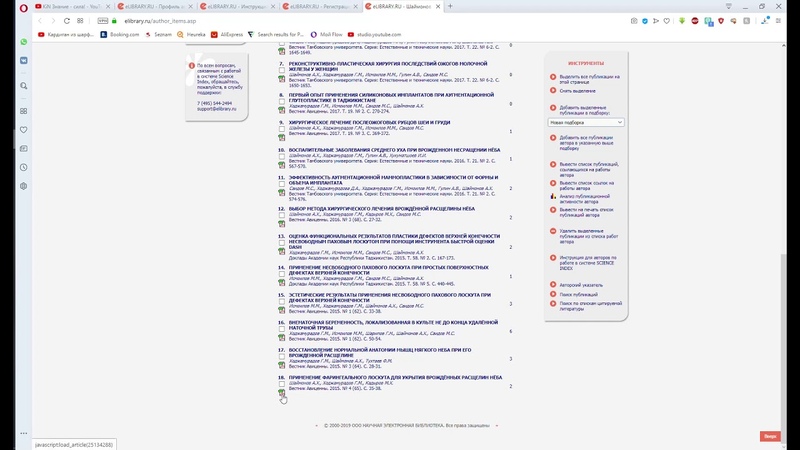The width and height of the screenshot is (800, 450).
Task: Click 'Снять выделение' in tools panel
Action: (577, 91)
